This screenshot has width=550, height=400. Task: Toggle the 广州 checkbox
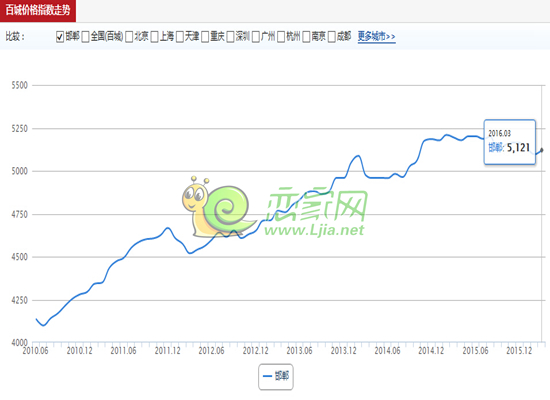(x=256, y=36)
